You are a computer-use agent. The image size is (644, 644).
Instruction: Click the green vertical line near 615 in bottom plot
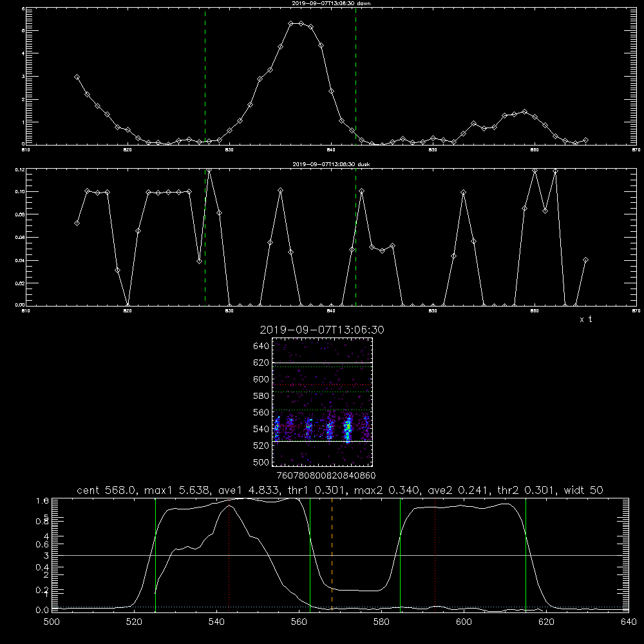point(526,554)
